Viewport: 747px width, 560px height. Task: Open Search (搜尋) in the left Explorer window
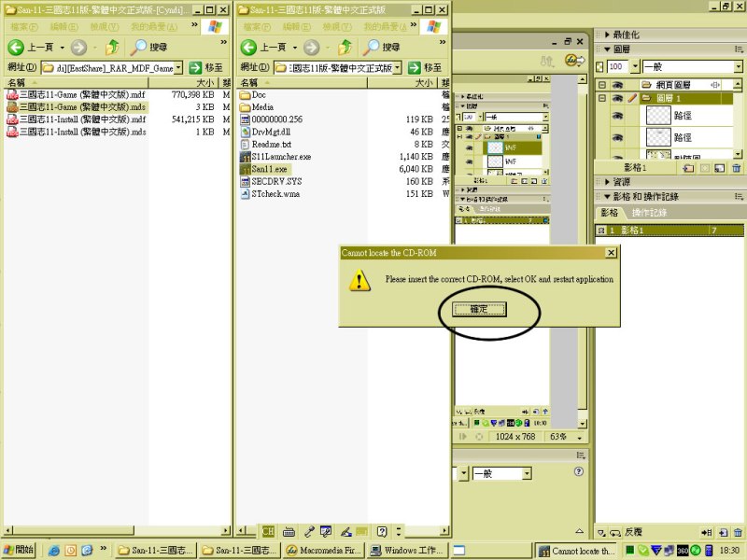tap(149, 48)
